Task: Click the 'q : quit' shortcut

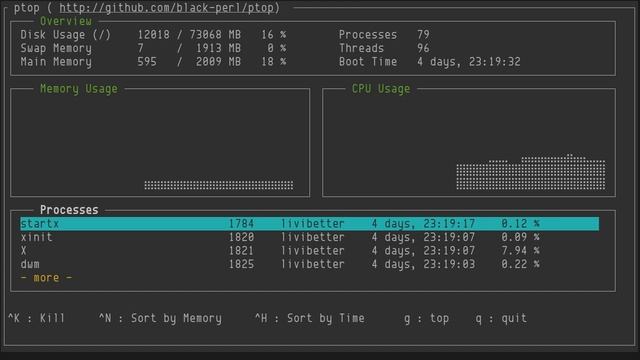Action: pos(501,318)
